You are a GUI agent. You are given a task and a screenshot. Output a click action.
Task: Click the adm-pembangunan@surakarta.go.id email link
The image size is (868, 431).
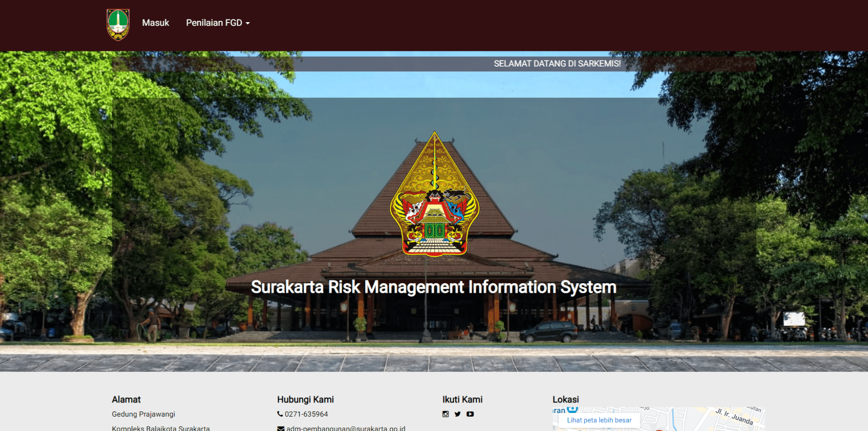coord(346,428)
